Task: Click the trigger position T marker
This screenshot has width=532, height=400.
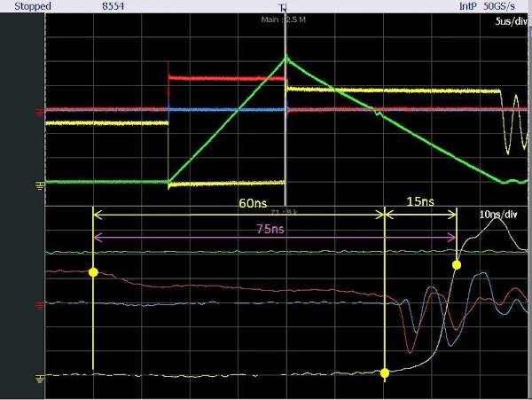Action: pos(283,6)
